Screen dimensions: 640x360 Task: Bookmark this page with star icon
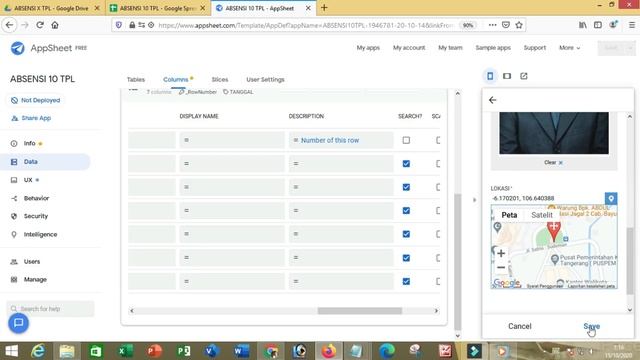point(519,25)
